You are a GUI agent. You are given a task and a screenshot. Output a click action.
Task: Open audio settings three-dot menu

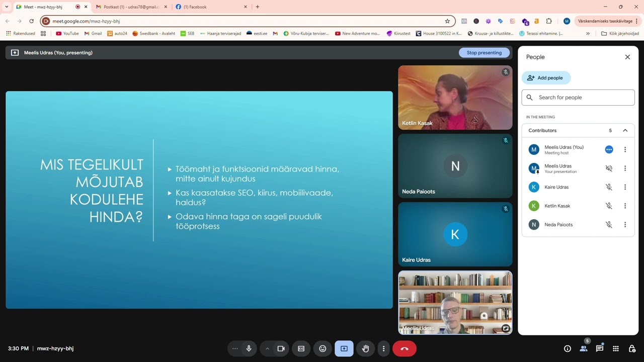coord(235,348)
